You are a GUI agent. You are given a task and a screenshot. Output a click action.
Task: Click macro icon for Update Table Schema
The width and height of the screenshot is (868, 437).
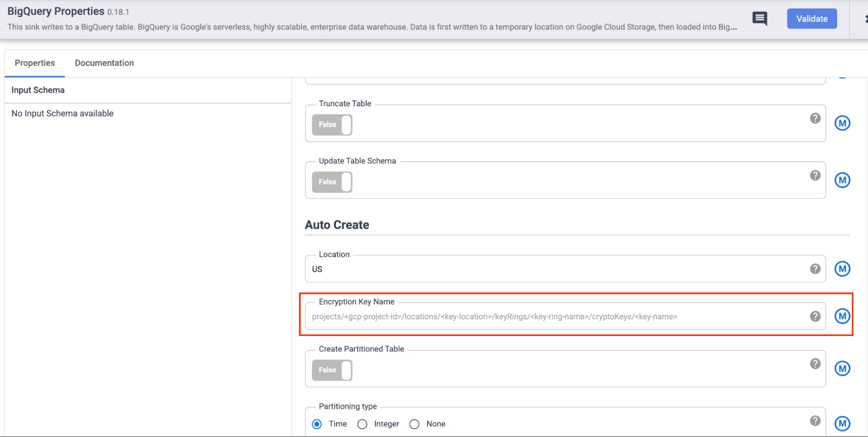[842, 180]
